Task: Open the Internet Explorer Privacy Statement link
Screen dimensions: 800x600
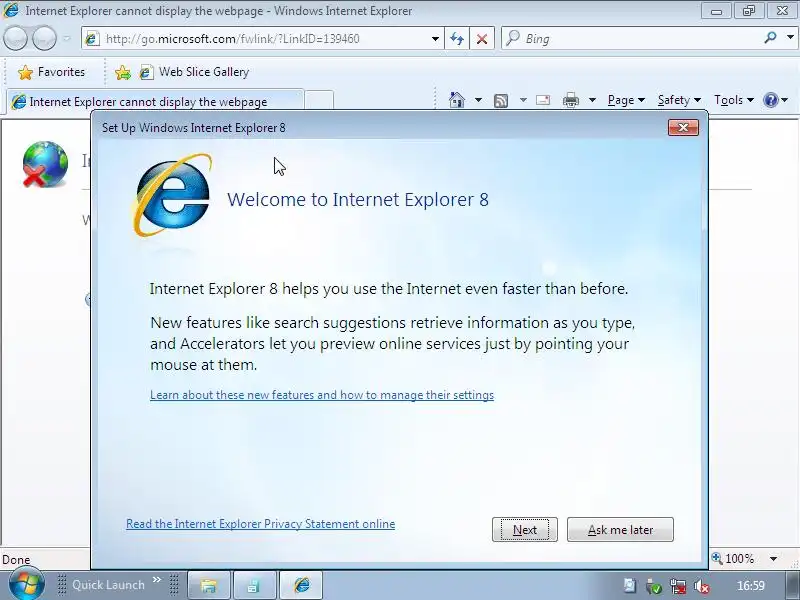Action: (260, 524)
